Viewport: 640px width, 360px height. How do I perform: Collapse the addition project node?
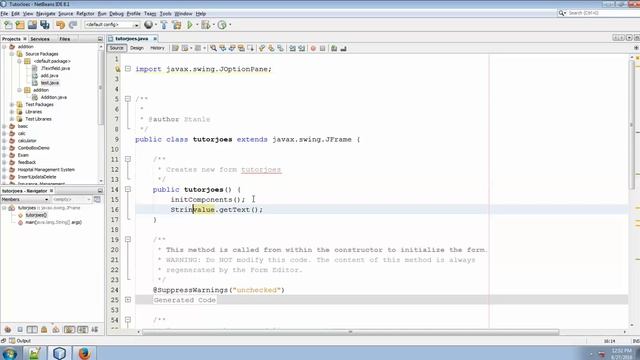click(4, 47)
